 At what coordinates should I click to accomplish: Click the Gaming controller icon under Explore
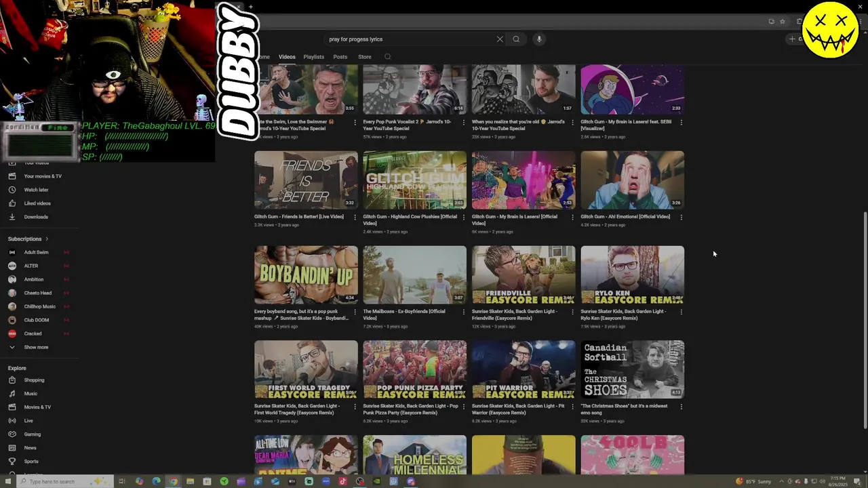click(x=12, y=434)
